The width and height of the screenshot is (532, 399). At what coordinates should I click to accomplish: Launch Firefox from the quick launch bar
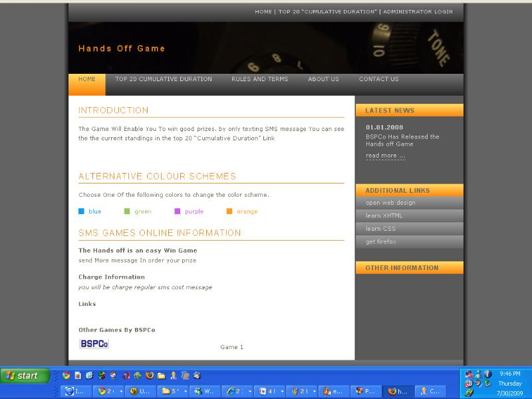(150, 375)
